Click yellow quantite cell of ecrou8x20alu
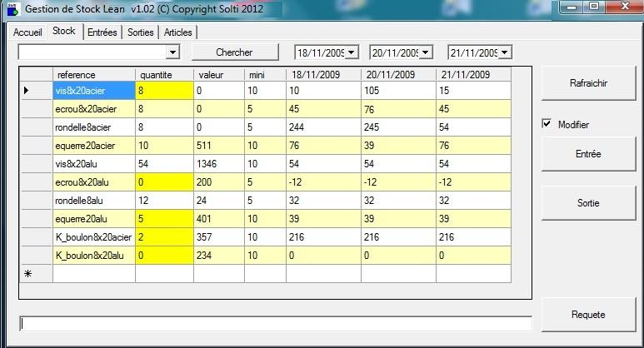Screen dimensions: 644x348 [164, 181]
